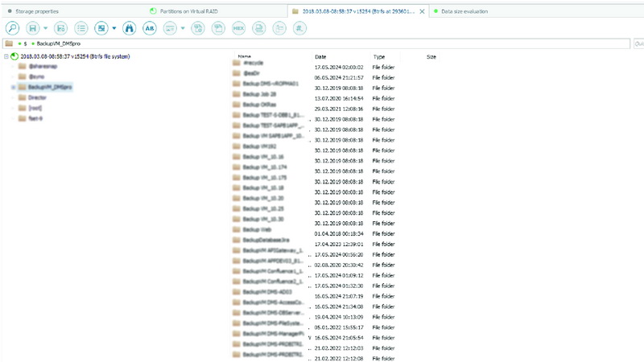644x362 pixels.
Task: Click date 05.01.2022 15:55:17
Action: tap(339, 327)
